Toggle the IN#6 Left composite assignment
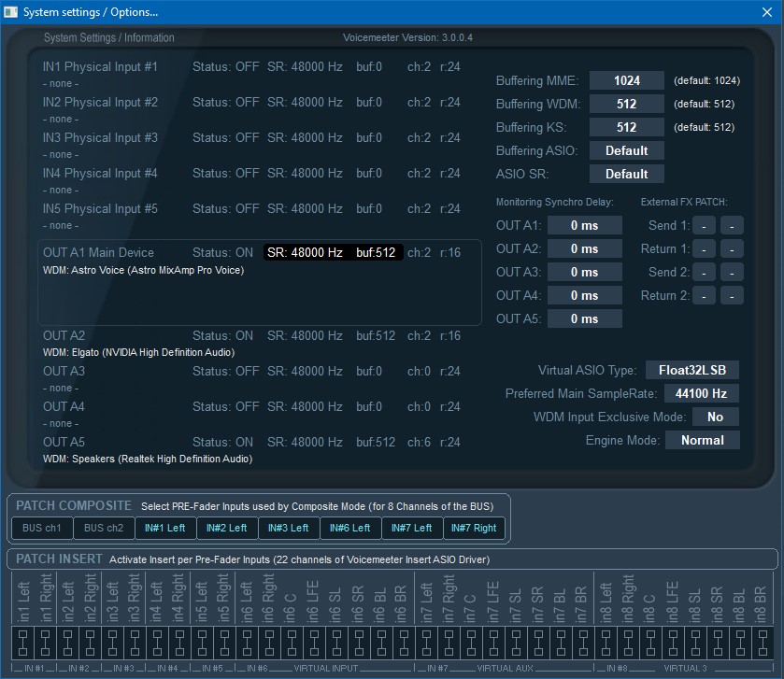The height and width of the screenshot is (679, 784). 350,528
